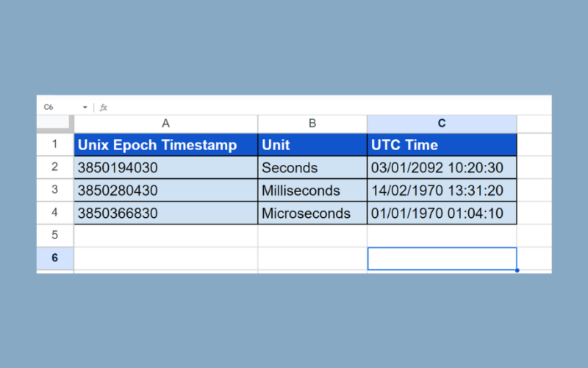
Task: Select column B header
Action: [312, 124]
